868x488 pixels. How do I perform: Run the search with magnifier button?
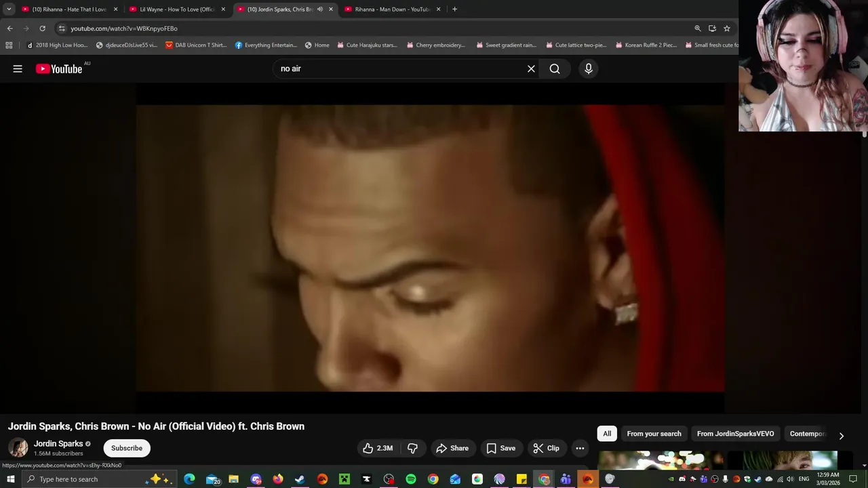coord(555,68)
